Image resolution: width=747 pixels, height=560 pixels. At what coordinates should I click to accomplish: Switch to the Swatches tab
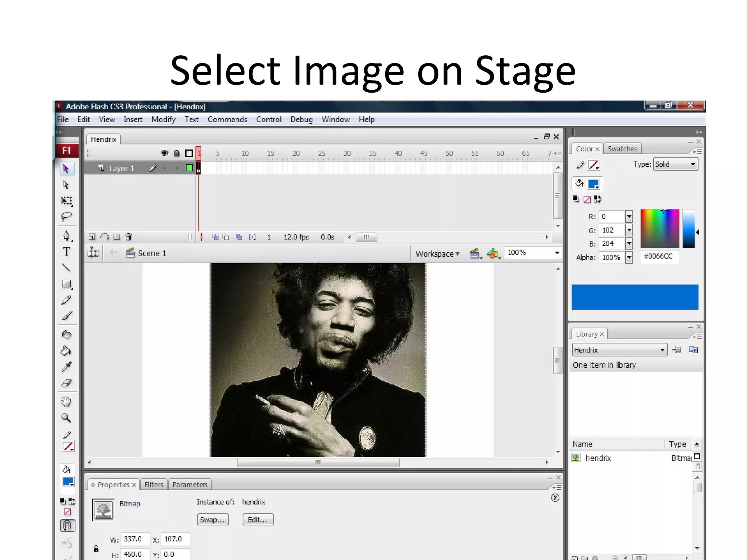click(622, 149)
